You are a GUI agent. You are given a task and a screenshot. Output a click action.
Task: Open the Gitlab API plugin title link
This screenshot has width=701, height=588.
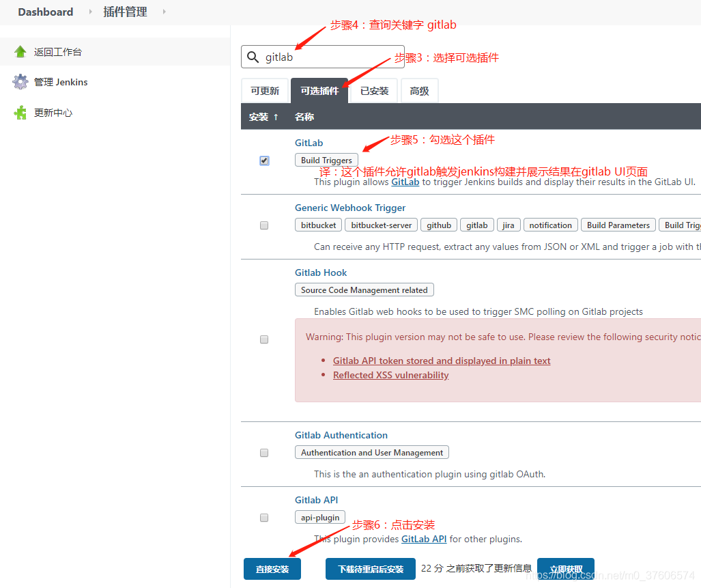316,500
